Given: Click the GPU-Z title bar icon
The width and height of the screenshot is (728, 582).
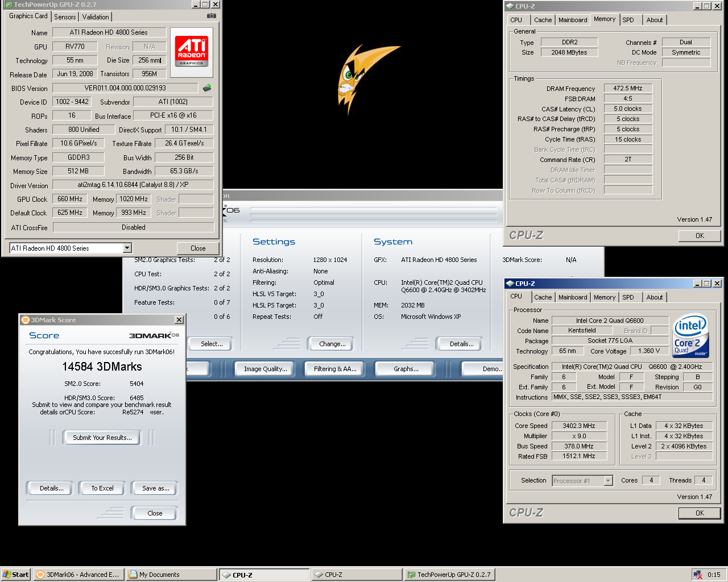Looking at the screenshot, I should click(x=8, y=4).
